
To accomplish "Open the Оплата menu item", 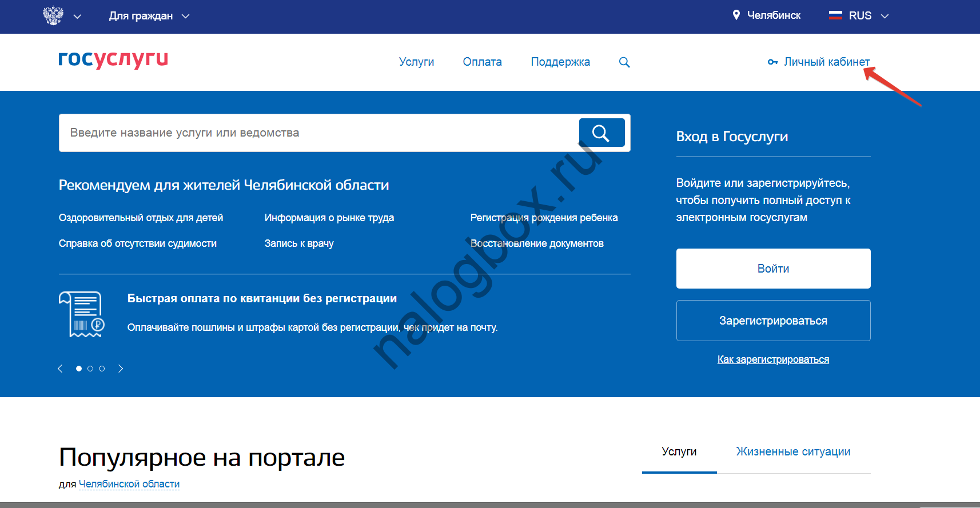I will [482, 62].
